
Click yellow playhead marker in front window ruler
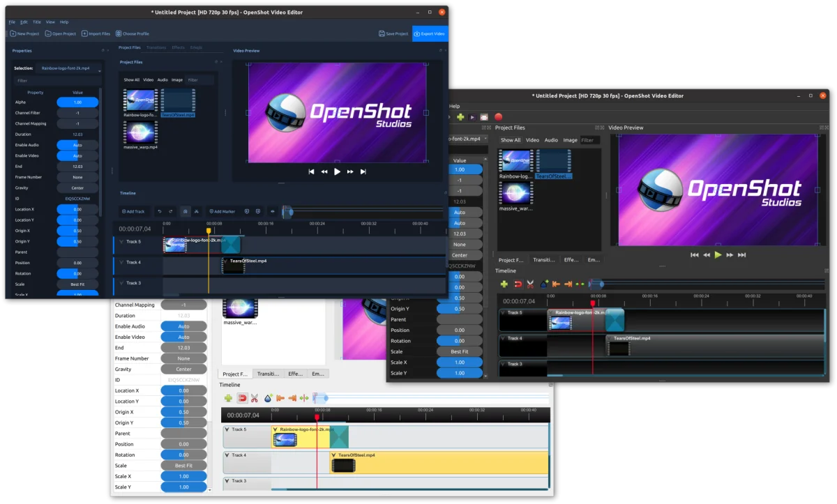pyautogui.click(x=208, y=231)
